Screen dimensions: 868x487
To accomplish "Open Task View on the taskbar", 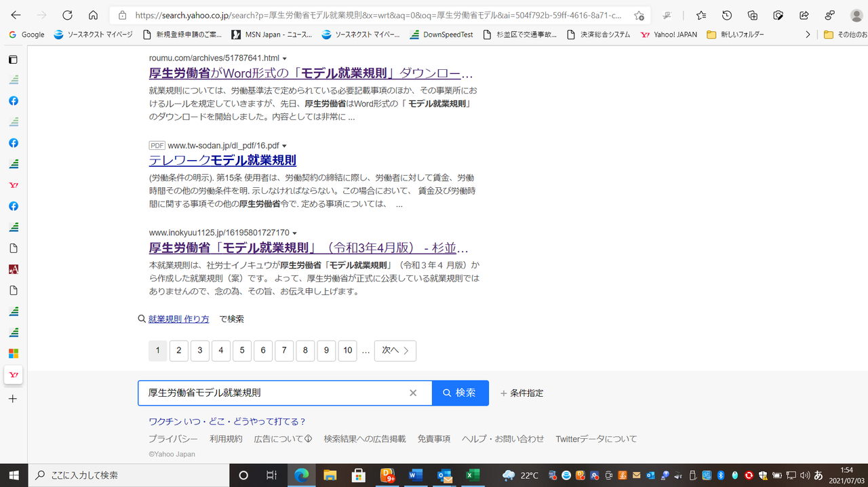I will tap(271, 475).
